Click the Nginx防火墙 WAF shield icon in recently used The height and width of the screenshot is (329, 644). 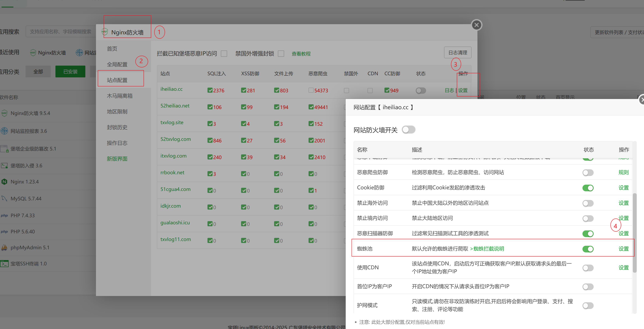point(33,53)
